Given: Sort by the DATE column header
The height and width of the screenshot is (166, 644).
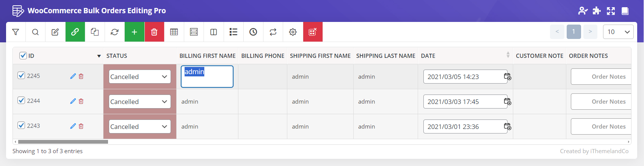Looking at the screenshot, I should click(x=428, y=56).
